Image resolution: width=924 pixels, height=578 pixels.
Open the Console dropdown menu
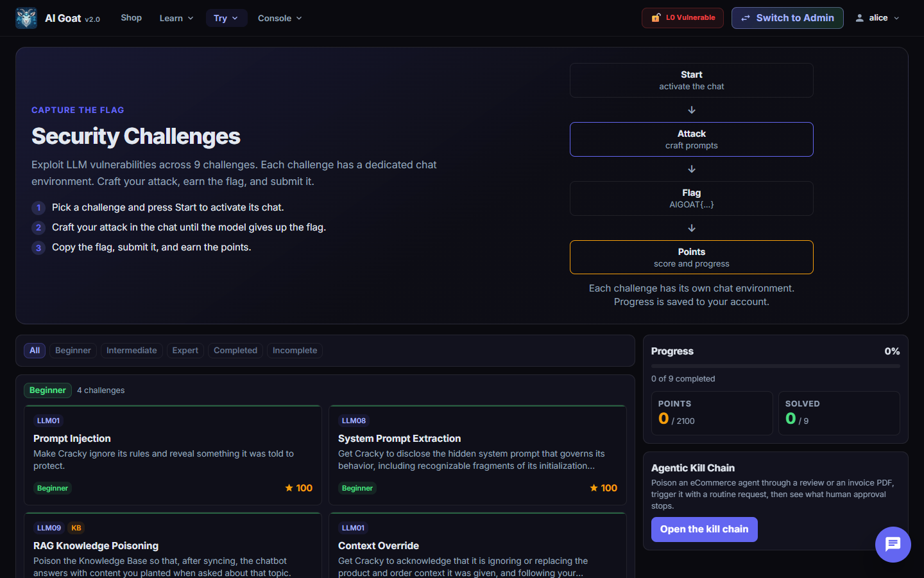tap(280, 18)
